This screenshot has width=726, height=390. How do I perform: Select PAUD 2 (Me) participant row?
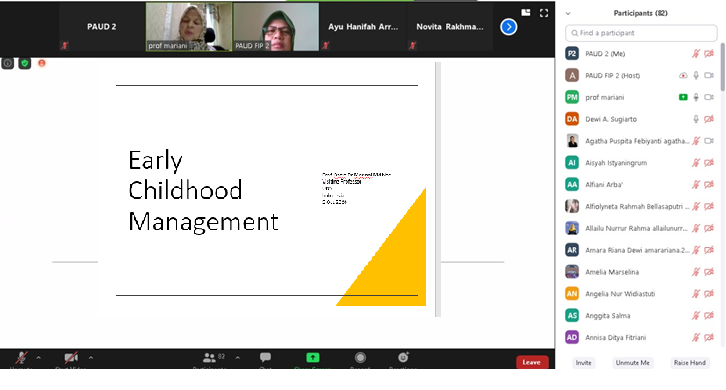[641, 54]
